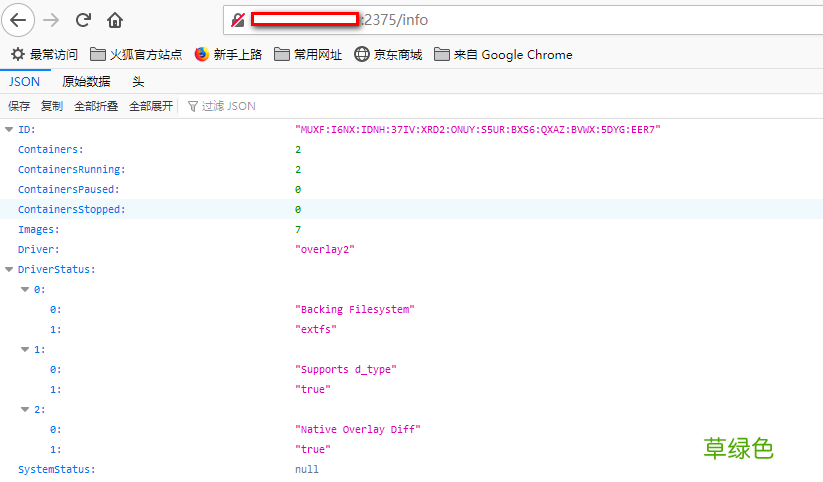Click the 保存 save button
This screenshot has height=482, width=823.
(19, 106)
